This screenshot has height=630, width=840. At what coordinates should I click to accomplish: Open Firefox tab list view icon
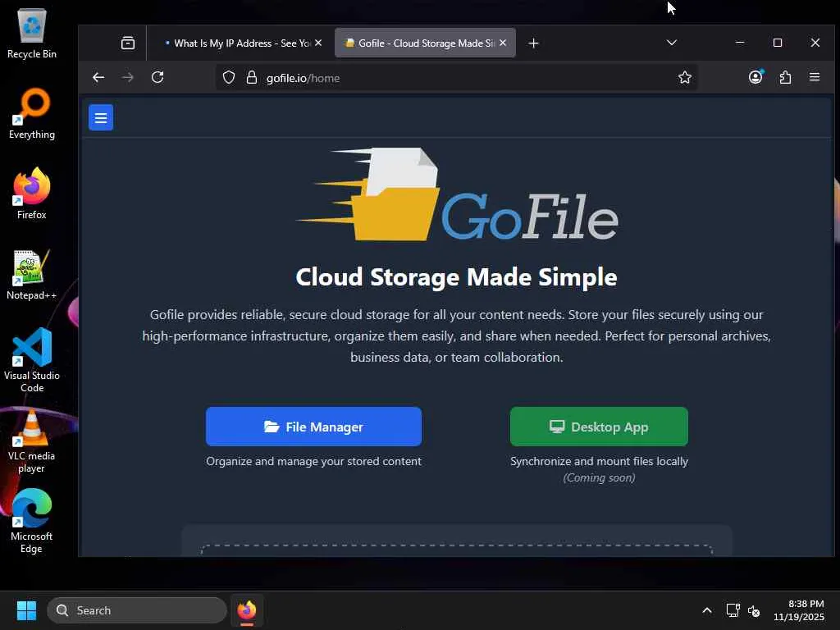pyautogui.click(x=127, y=43)
